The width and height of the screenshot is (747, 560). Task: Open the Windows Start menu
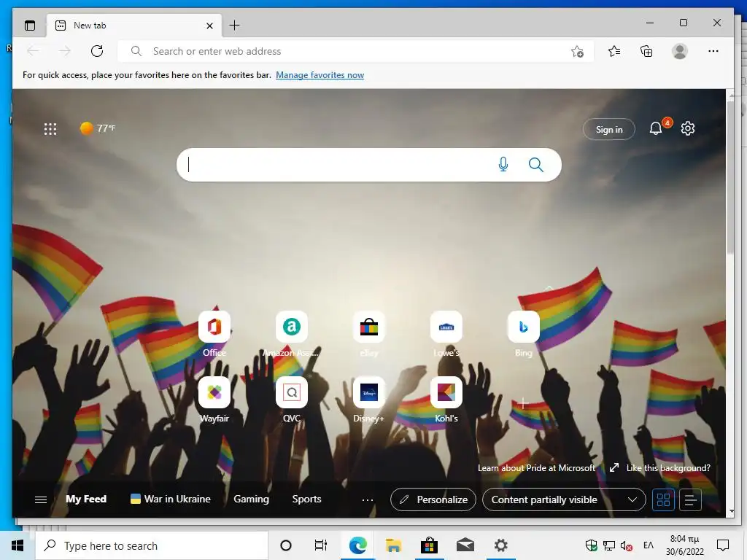[x=18, y=545]
